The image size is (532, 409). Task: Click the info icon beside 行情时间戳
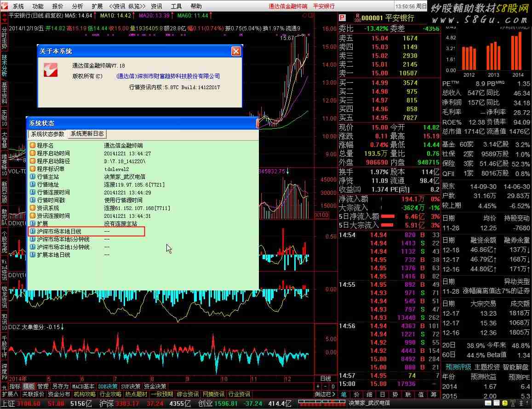pyautogui.click(x=33, y=200)
